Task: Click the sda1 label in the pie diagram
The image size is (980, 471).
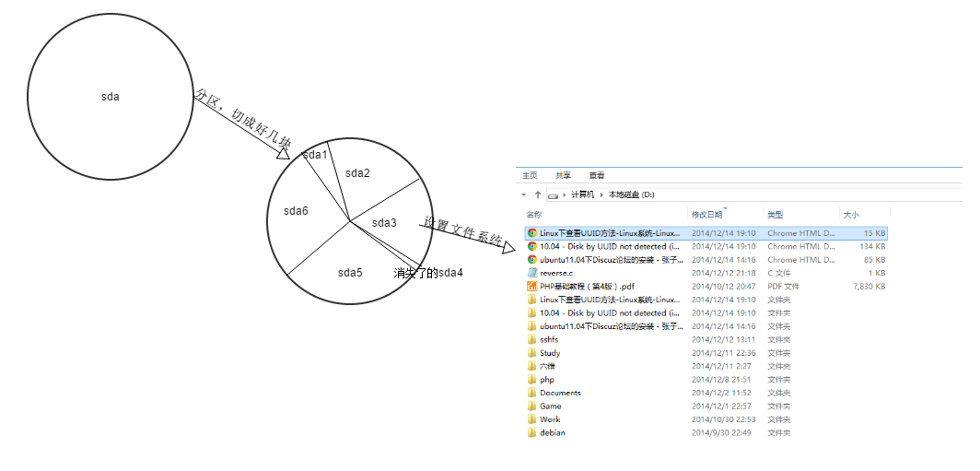Action: click(x=316, y=155)
